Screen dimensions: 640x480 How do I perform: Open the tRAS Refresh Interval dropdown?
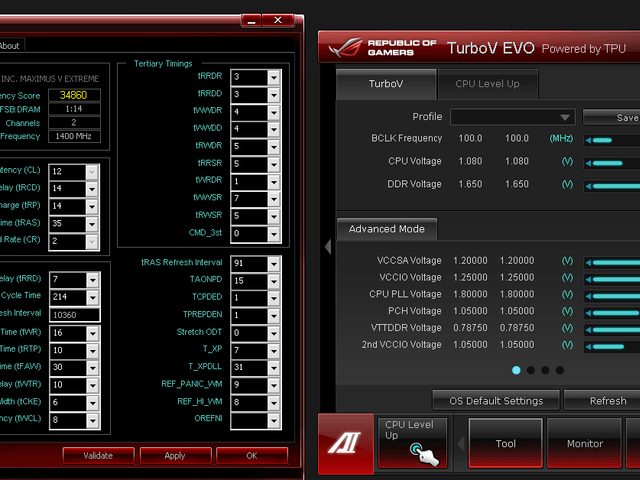coord(274,264)
